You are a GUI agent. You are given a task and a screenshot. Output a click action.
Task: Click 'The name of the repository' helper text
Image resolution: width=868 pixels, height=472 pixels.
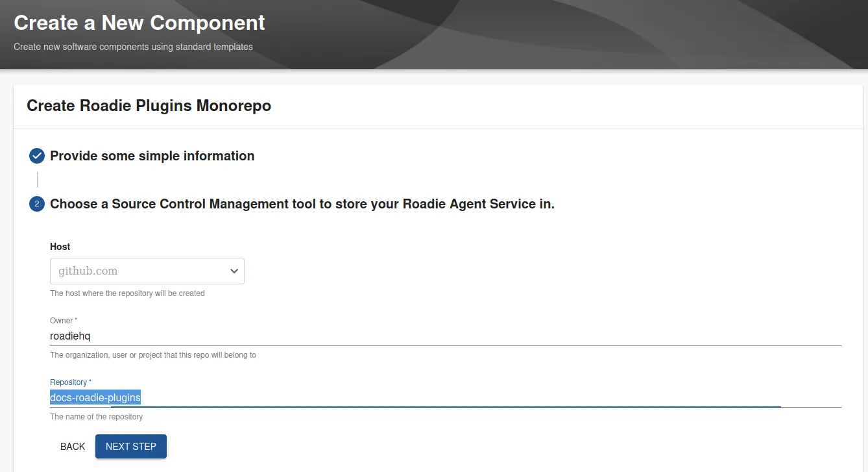[96, 417]
